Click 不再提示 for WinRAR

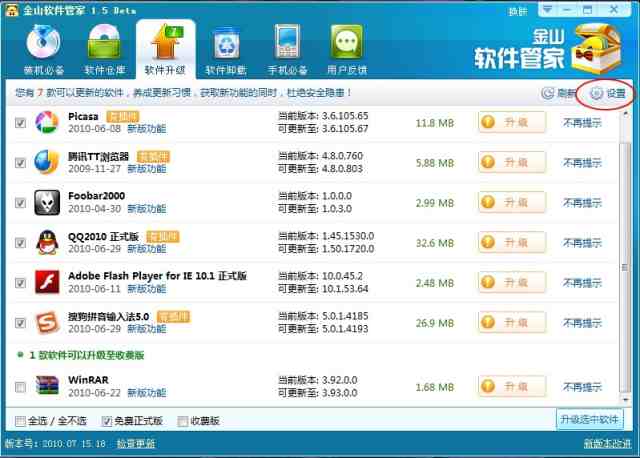tap(582, 387)
